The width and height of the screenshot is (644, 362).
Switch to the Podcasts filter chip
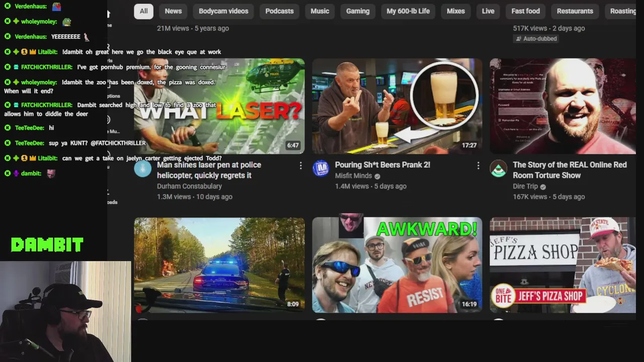pos(279,11)
